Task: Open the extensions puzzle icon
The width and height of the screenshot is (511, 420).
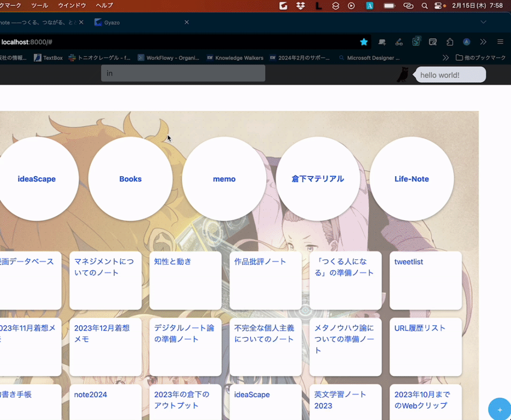Action: tap(450, 42)
